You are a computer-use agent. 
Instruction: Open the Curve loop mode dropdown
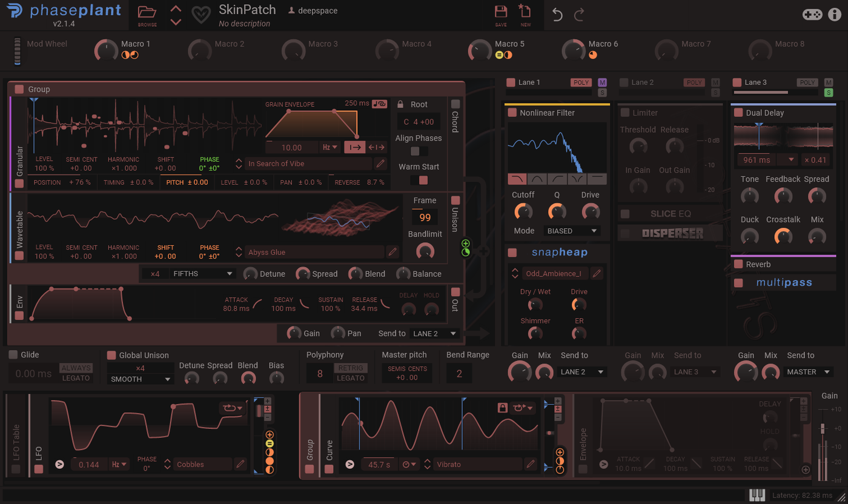522,408
